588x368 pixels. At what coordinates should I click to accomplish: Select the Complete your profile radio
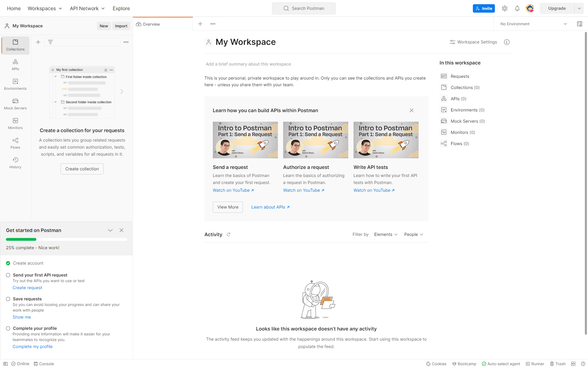click(8, 328)
